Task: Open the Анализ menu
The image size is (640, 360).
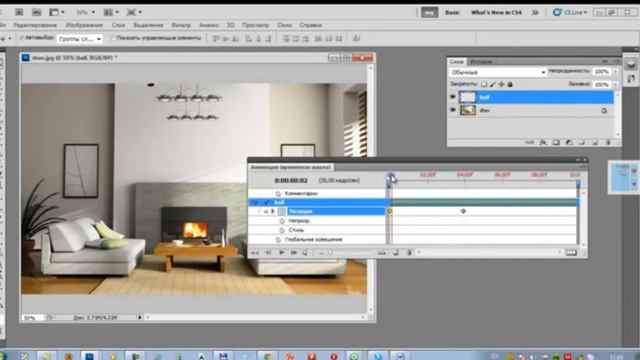Action: point(209,25)
